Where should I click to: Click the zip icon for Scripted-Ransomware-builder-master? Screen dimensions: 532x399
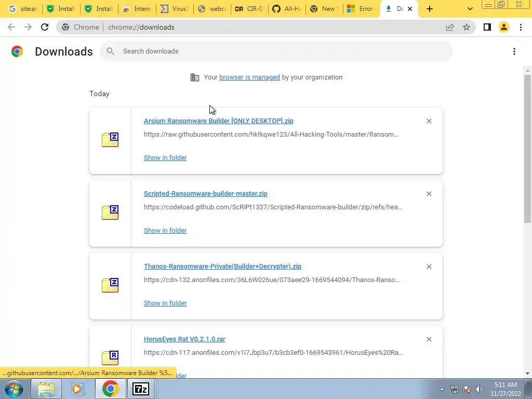110,212
